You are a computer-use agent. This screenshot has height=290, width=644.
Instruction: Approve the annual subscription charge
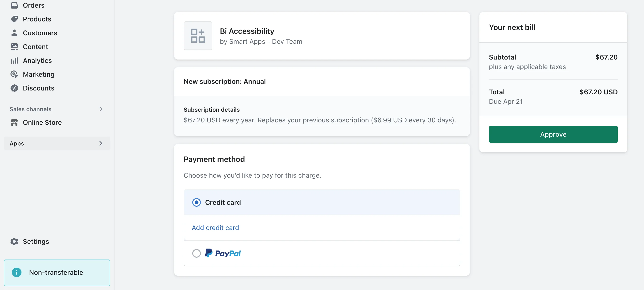point(553,134)
